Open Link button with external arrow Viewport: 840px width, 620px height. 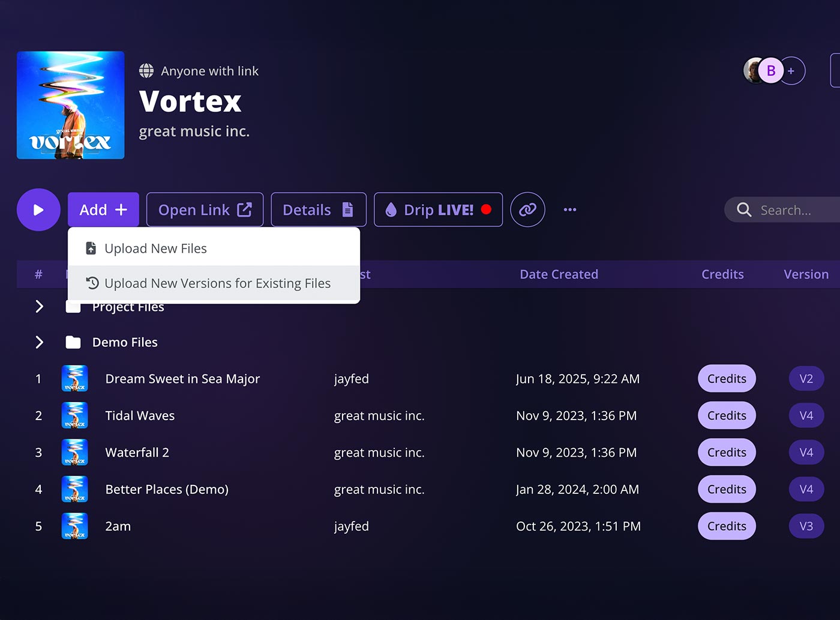point(205,209)
